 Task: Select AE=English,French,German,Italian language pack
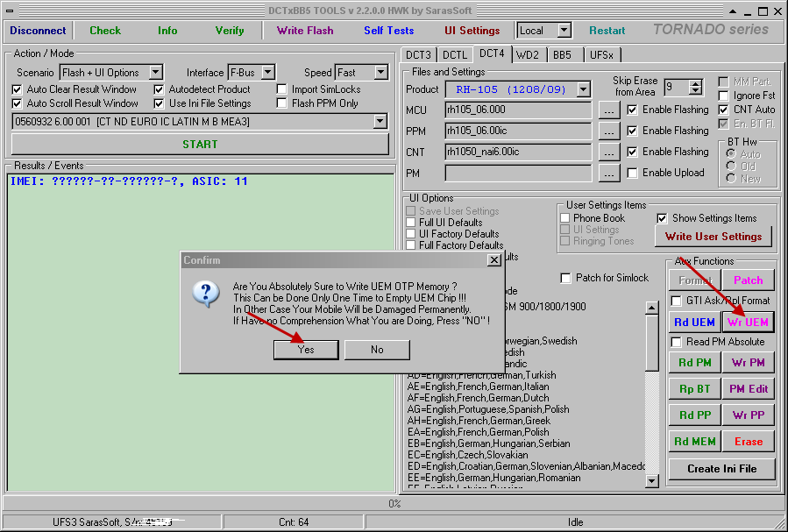click(478, 387)
